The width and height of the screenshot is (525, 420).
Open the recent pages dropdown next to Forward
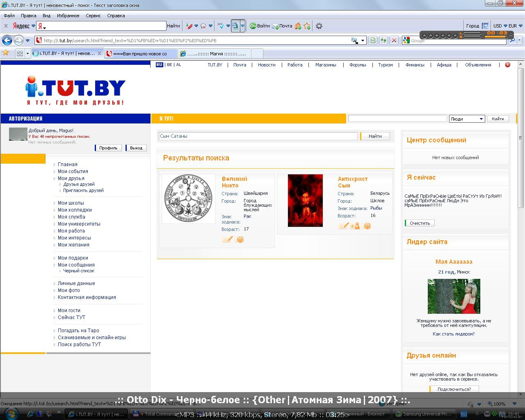[x=27, y=40]
